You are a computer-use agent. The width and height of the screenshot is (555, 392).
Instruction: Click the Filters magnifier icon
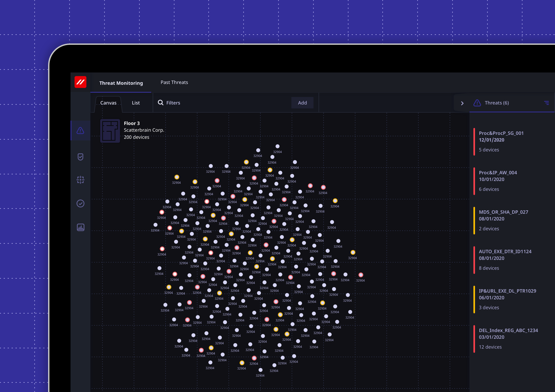(161, 102)
